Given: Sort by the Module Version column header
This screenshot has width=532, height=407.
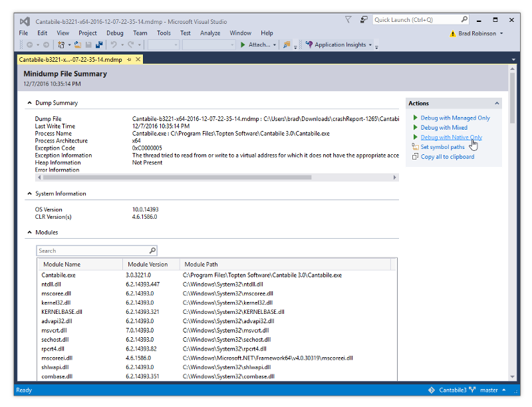Looking at the screenshot, I should (x=151, y=264).
